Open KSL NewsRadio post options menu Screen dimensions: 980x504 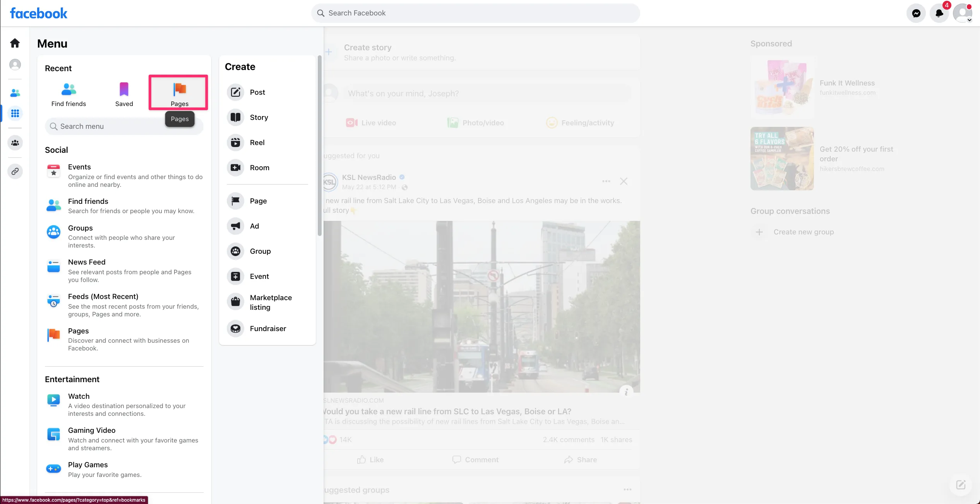606,181
